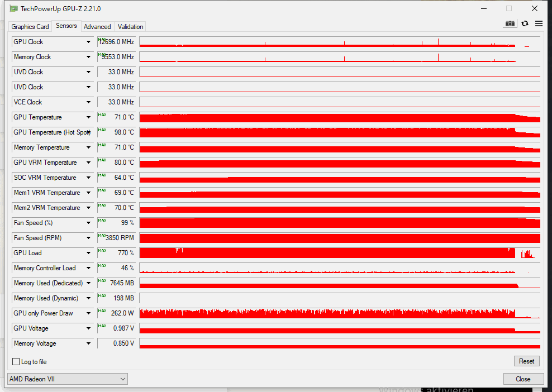This screenshot has height=392, width=552.
Task: Click the 12696.0 MHz GPU Clock value
Action: 117,42
